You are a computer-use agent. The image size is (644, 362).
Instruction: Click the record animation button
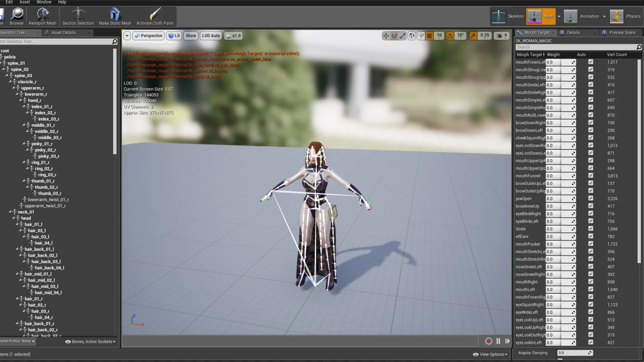pos(489,341)
